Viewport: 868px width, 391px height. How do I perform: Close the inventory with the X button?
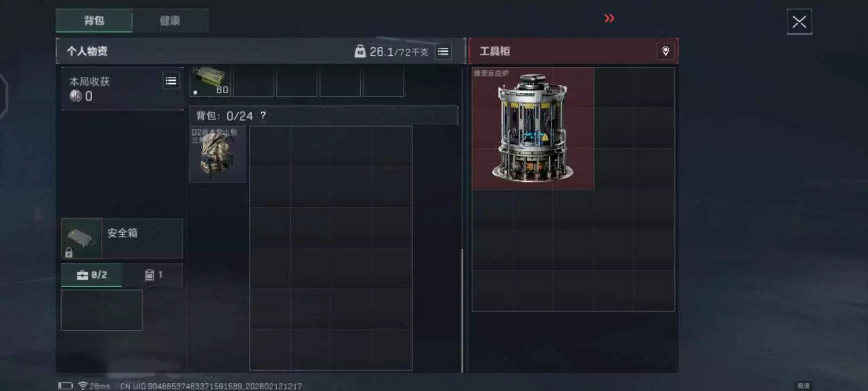799,22
